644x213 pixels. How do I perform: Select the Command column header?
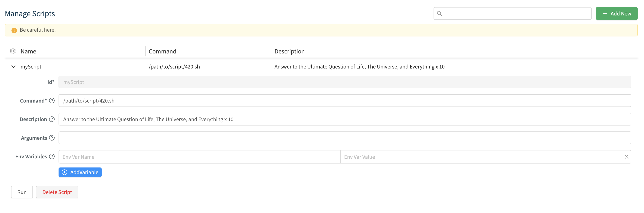(x=163, y=51)
